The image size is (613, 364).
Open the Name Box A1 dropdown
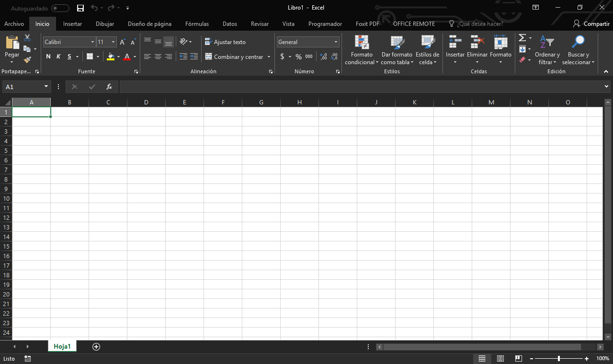tap(46, 87)
